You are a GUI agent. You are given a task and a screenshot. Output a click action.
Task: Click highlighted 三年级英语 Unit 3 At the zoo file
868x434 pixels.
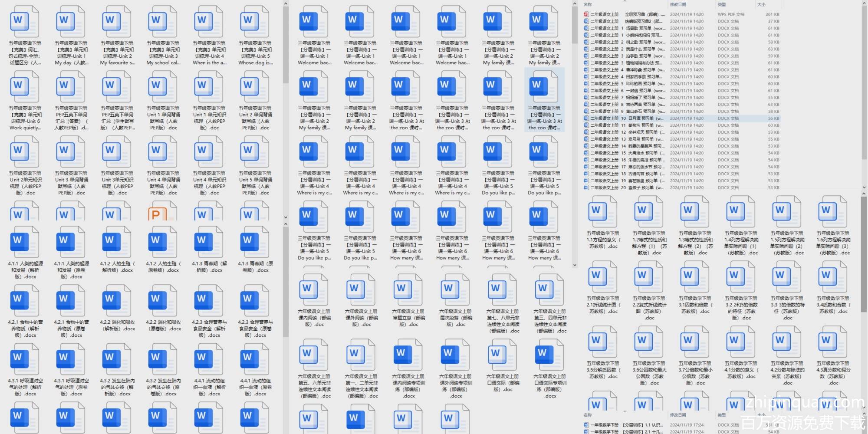tap(544, 86)
